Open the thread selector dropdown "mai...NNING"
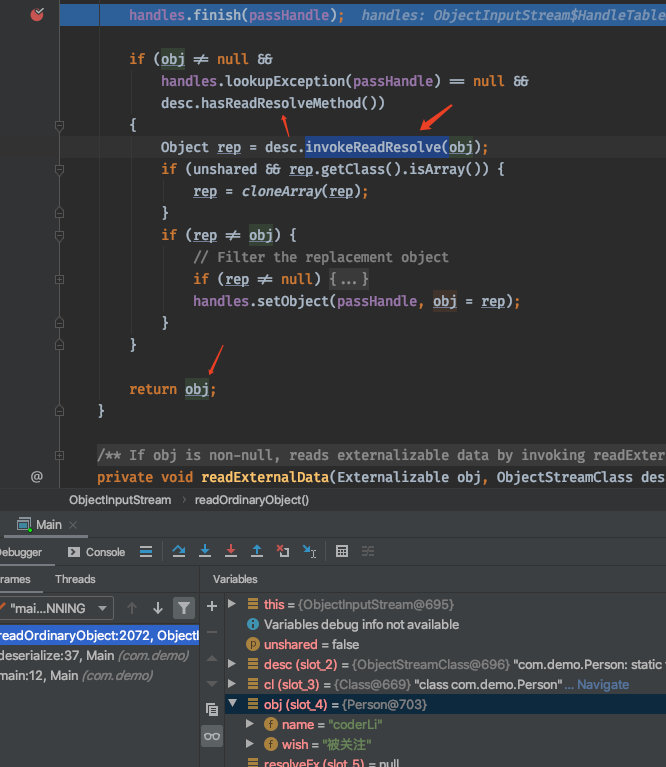 (x=57, y=608)
